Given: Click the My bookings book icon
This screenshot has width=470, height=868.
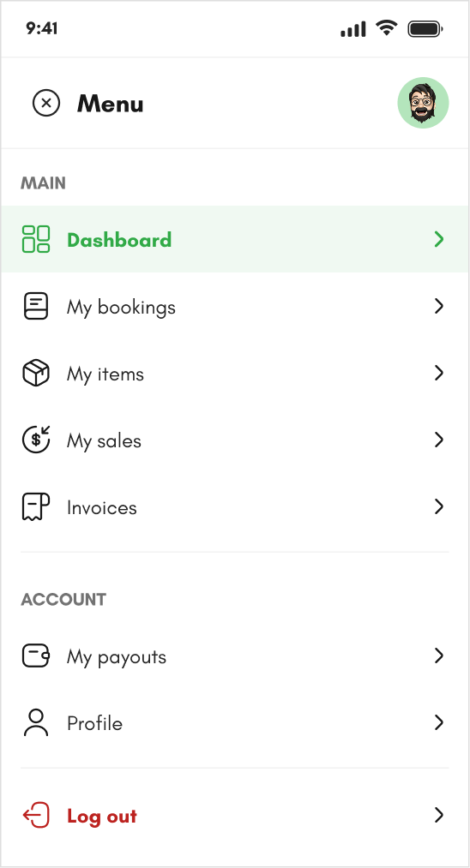Looking at the screenshot, I should pyautogui.click(x=36, y=306).
